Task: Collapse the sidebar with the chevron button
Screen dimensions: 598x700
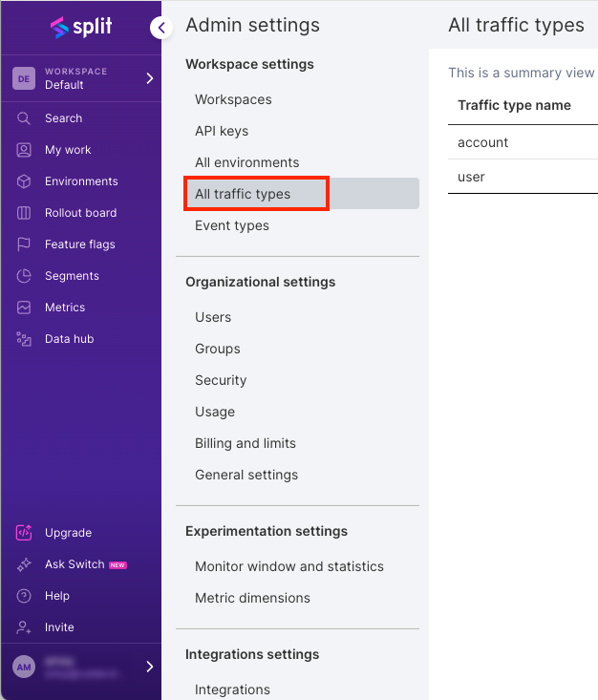Action: (161, 28)
